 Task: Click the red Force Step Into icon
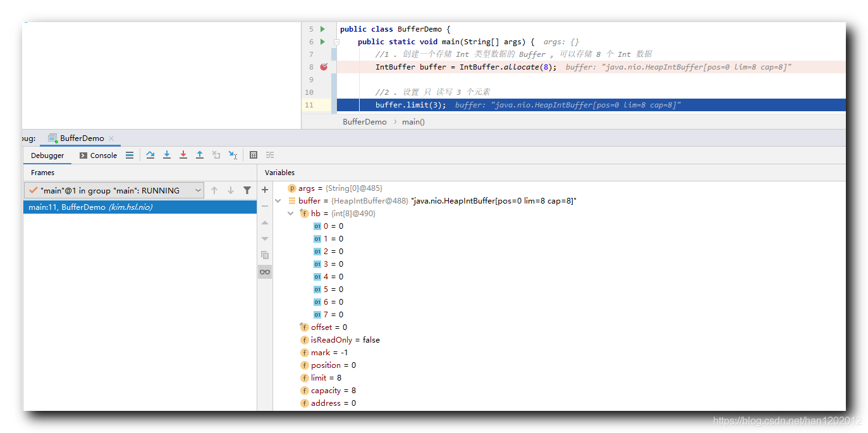click(183, 155)
